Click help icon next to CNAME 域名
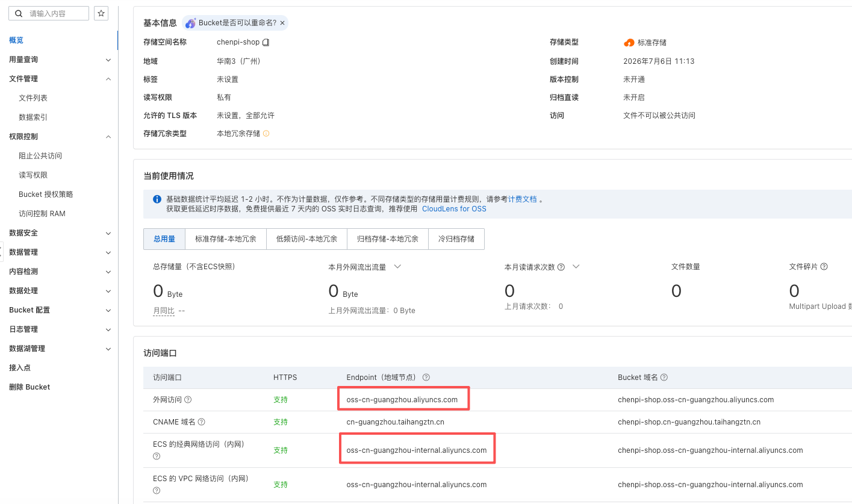852x504 pixels. pyautogui.click(x=202, y=422)
